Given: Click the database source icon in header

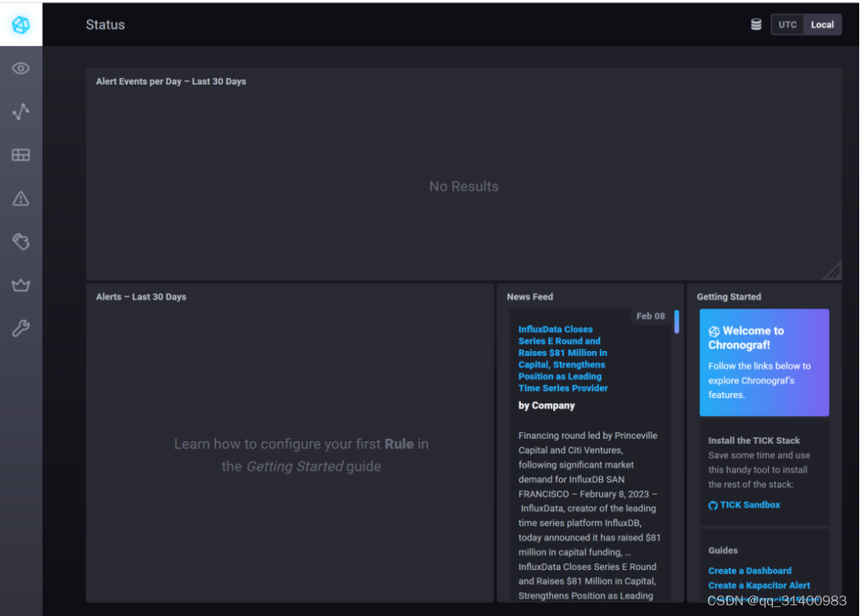Looking at the screenshot, I should (x=757, y=25).
